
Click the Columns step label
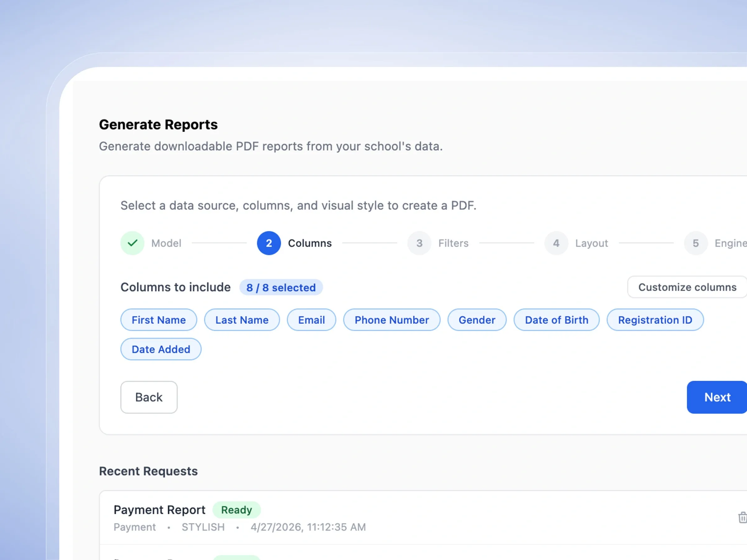coord(310,243)
